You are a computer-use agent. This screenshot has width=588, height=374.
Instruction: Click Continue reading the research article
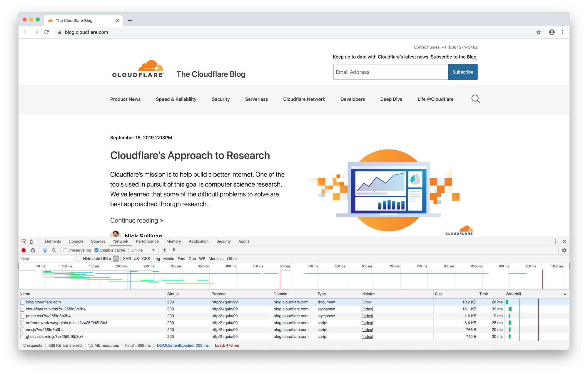(136, 220)
